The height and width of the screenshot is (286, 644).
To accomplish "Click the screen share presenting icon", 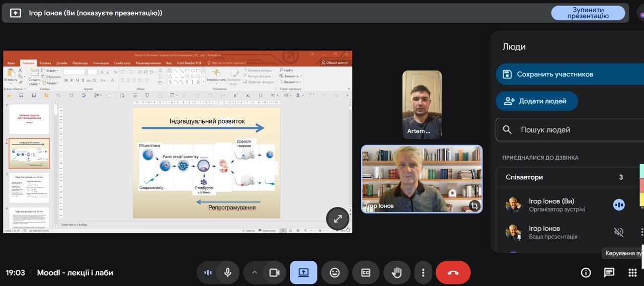I will 303,272.
